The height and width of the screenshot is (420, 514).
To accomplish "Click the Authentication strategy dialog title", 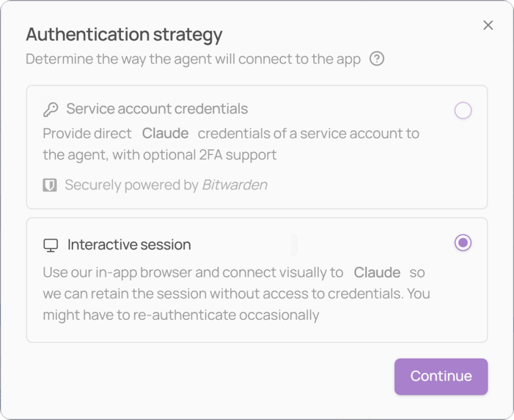I will [124, 35].
